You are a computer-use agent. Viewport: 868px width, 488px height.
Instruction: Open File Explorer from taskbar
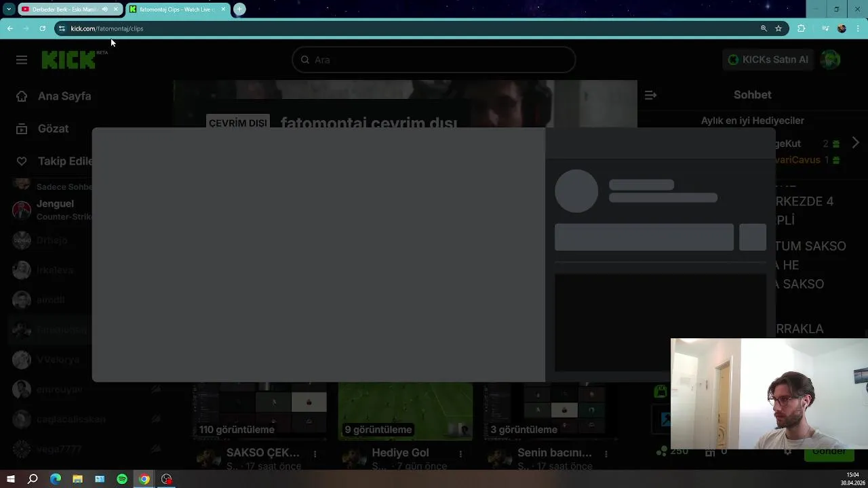click(x=77, y=479)
